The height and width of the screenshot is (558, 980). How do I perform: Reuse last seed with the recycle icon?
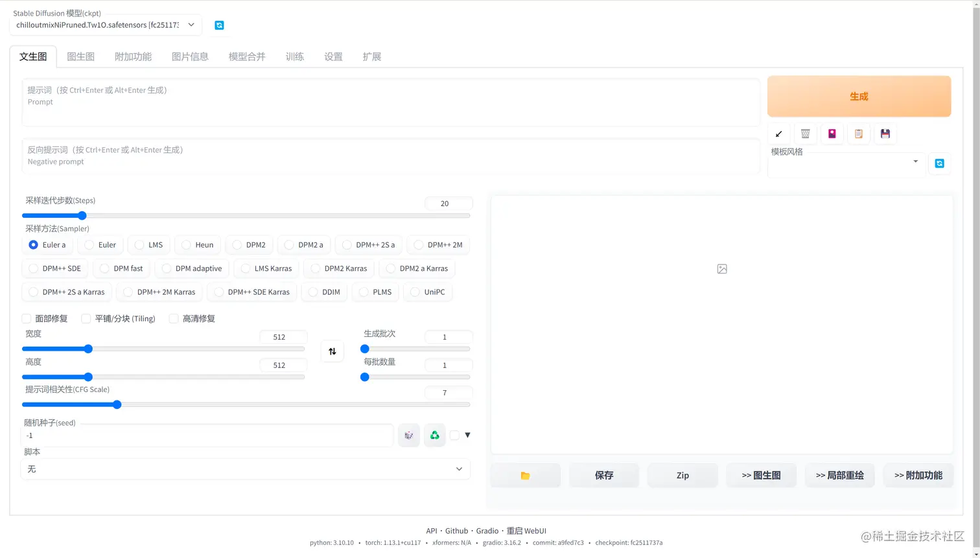pos(435,436)
